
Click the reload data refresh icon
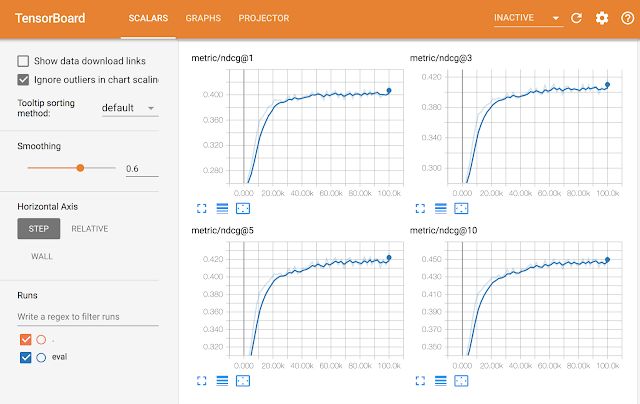pos(576,18)
